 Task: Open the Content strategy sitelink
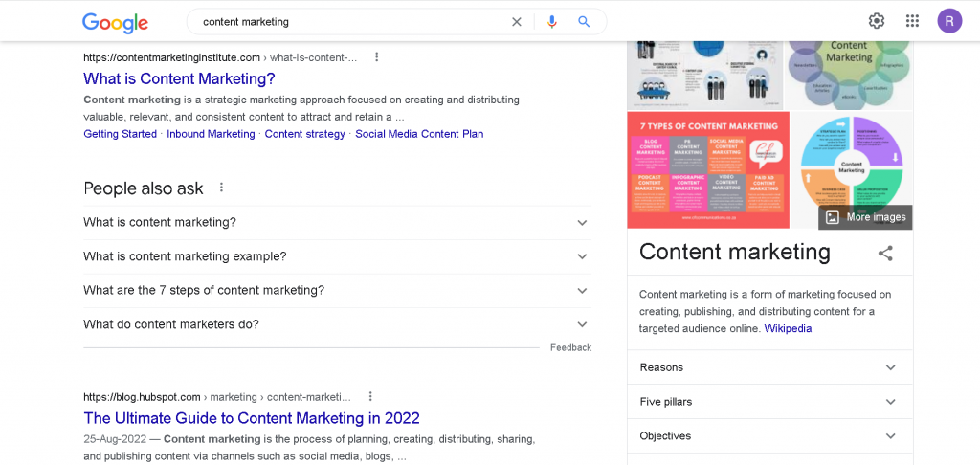point(304,134)
